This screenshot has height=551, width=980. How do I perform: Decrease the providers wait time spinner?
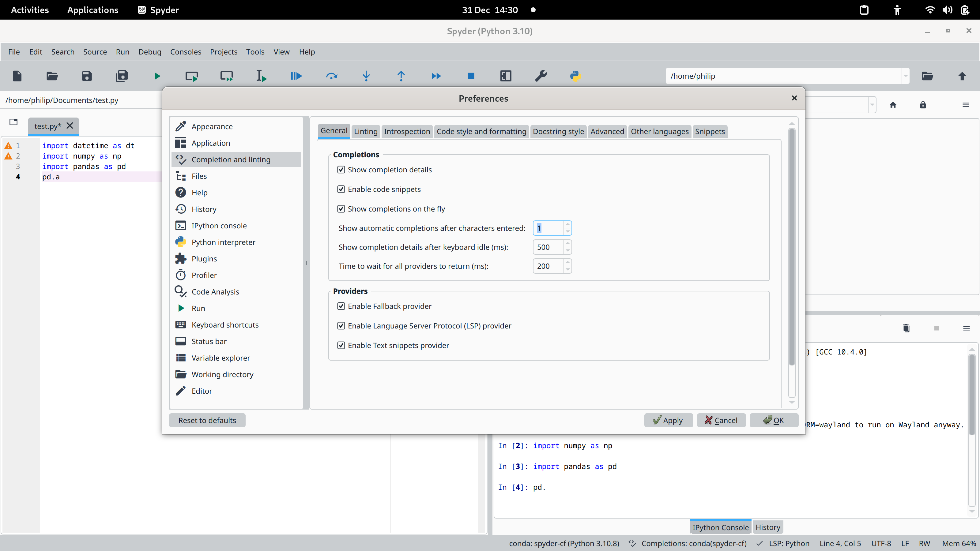tap(567, 270)
